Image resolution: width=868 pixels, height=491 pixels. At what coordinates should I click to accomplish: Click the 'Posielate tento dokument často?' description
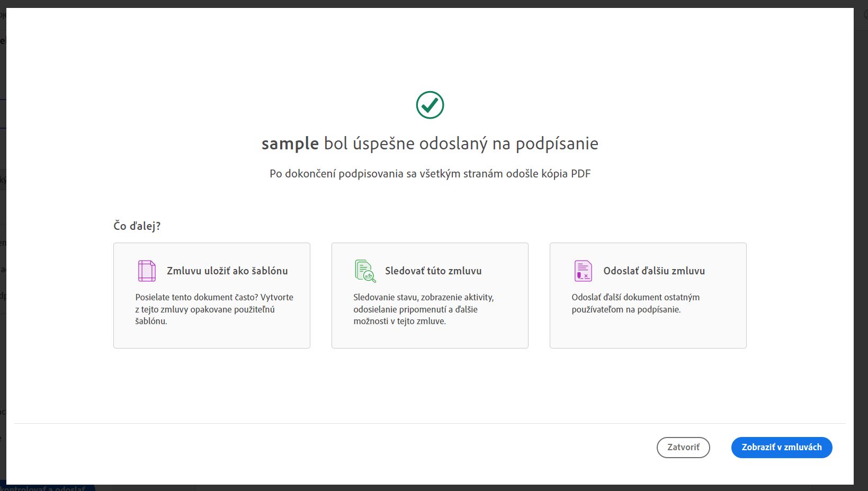214,309
